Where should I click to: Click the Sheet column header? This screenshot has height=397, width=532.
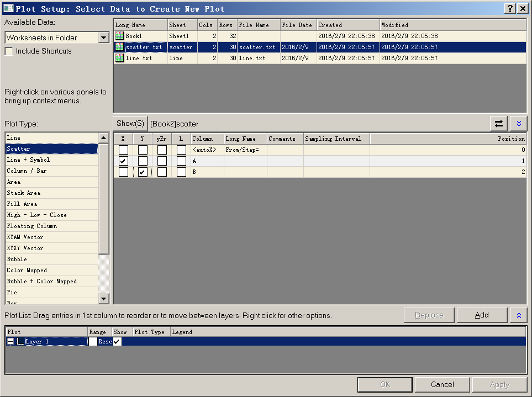click(x=182, y=25)
